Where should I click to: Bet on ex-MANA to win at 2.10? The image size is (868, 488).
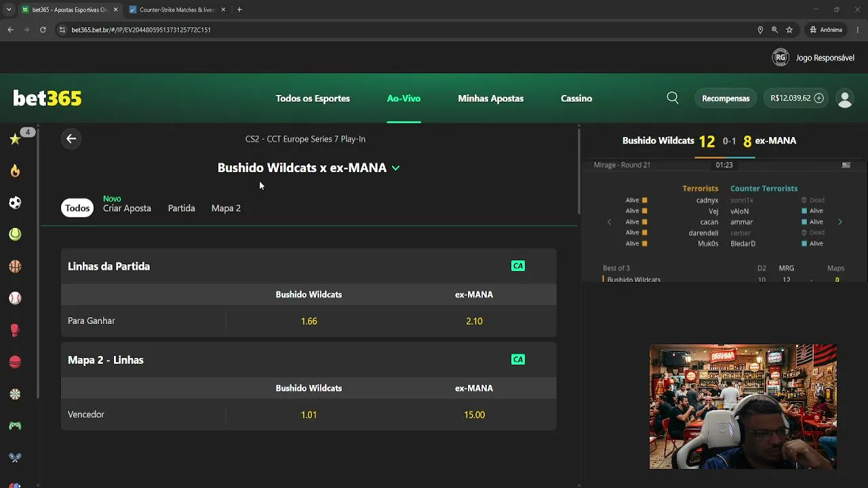[x=474, y=321]
